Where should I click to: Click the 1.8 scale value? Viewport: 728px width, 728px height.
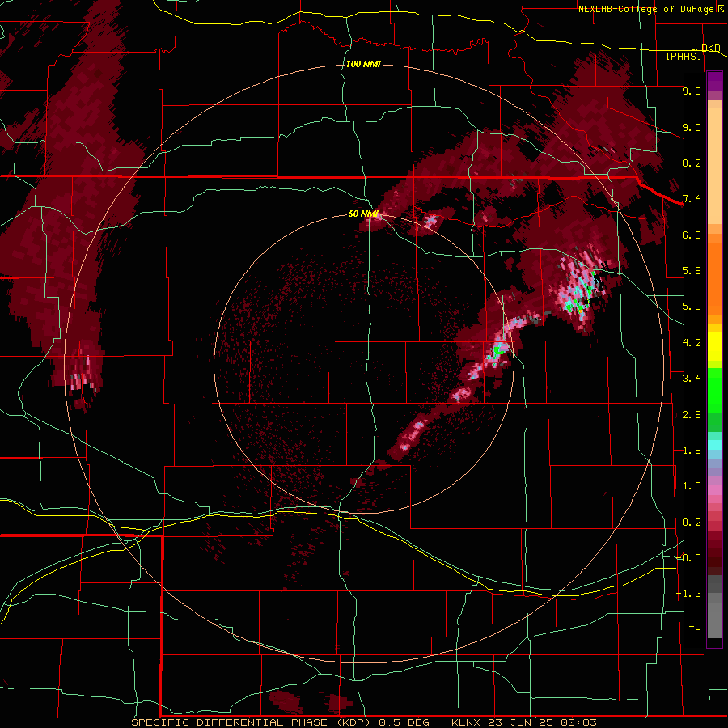(692, 451)
